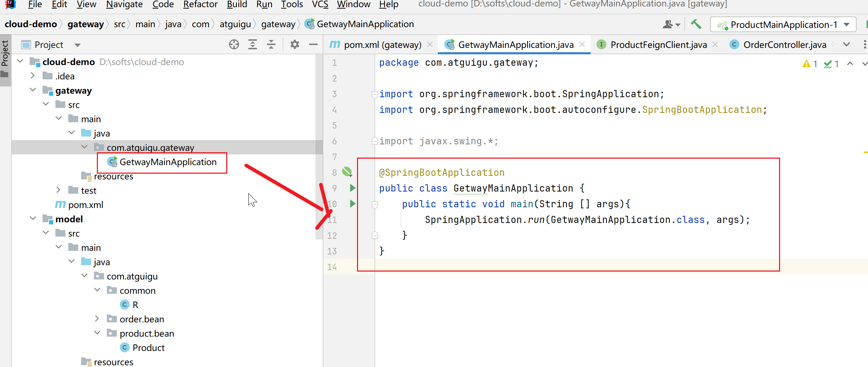Click GetwayMainApplication breadcrumb in navigation bar
Image resolution: width=868 pixels, height=367 pixels.
[359, 24]
